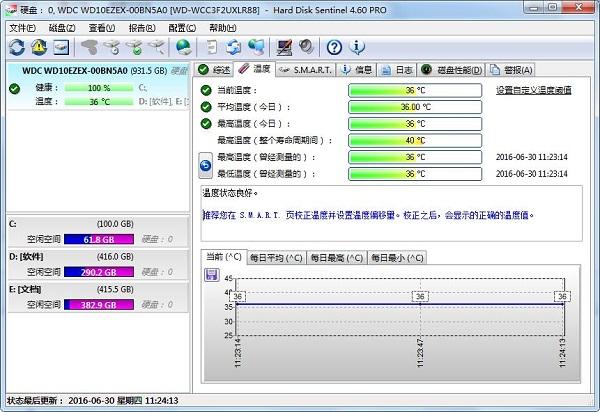Click the 最高温度（曾经测量的）2016-06-30 11:23:14 timestamp
The image size is (600, 412).
[x=532, y=157]
